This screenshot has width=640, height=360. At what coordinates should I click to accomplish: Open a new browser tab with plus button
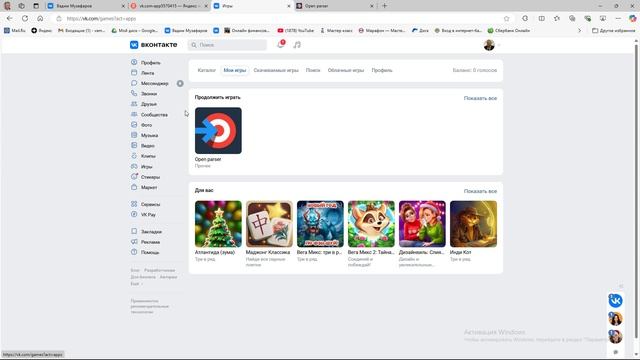point(384,6)
